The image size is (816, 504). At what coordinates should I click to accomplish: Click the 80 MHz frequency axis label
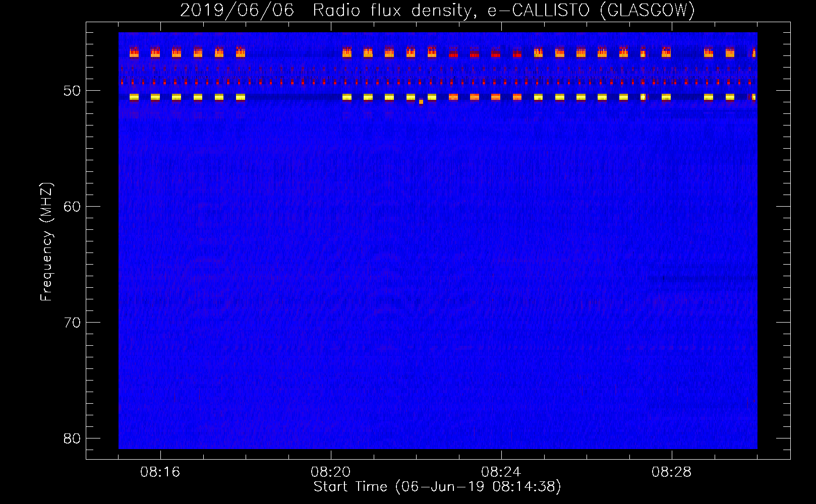72,438
